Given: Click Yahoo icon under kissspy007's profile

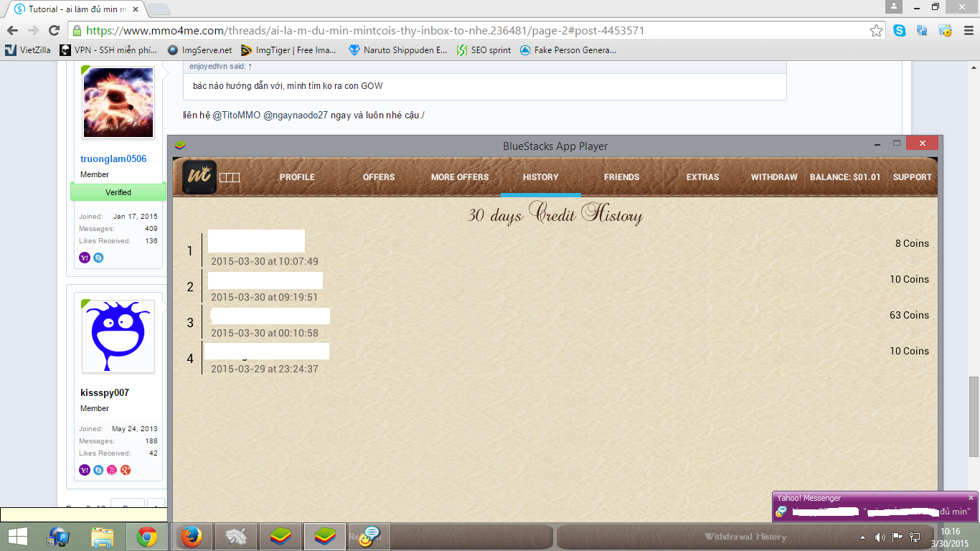Looking at the screenshot, I should pos(85,470).
